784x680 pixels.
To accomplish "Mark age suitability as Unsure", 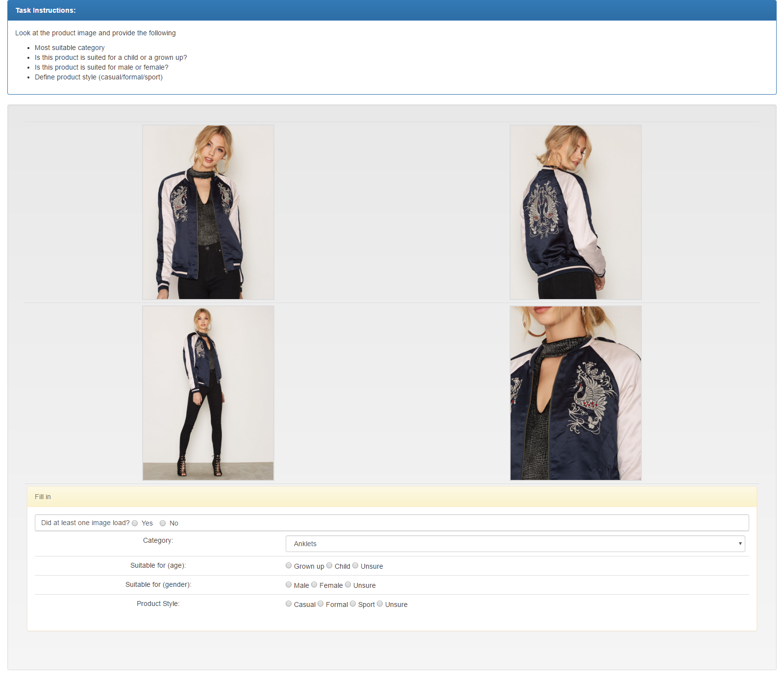I will tap(355, 566).
